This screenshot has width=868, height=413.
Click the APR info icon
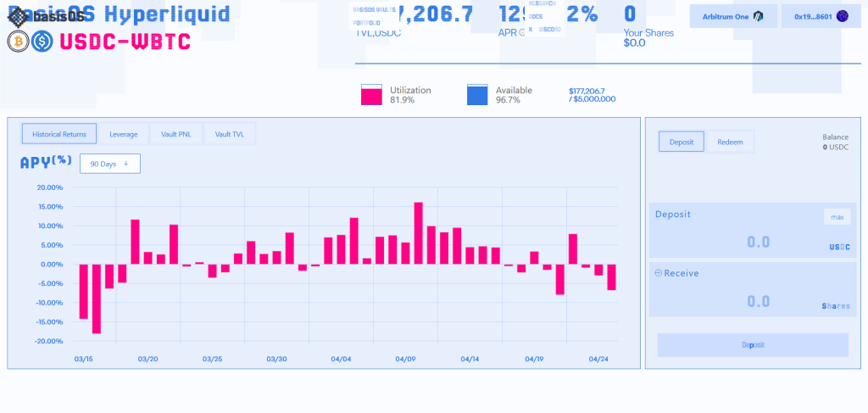click(x=521, y=33)
